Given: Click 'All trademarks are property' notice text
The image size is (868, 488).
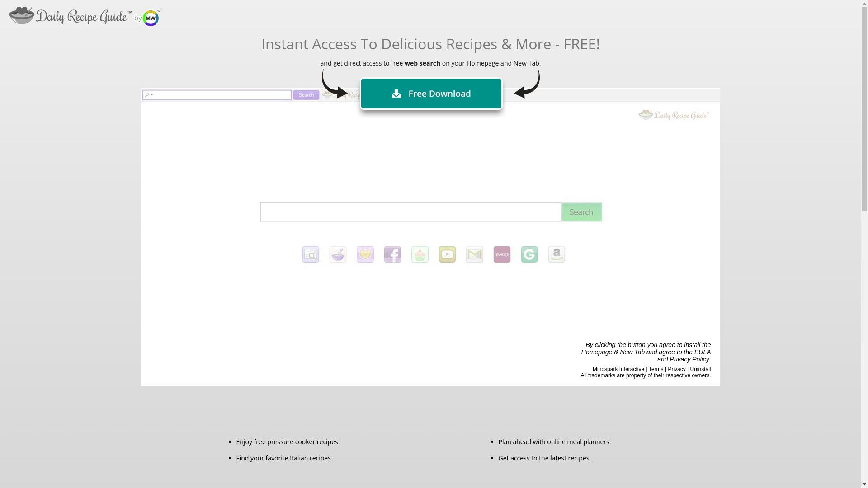Looking at the screenshot, I should [646, 375].
